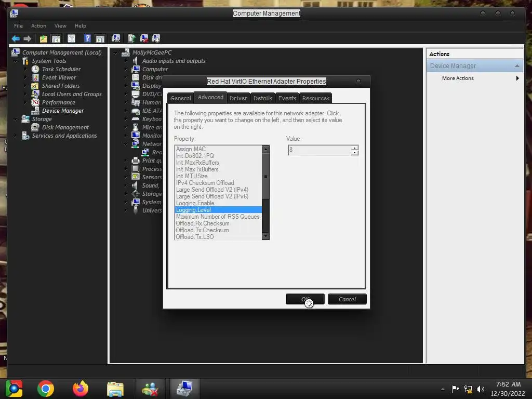
Task: Click the Disable device down-arrow icon
Action: (156, 38)
